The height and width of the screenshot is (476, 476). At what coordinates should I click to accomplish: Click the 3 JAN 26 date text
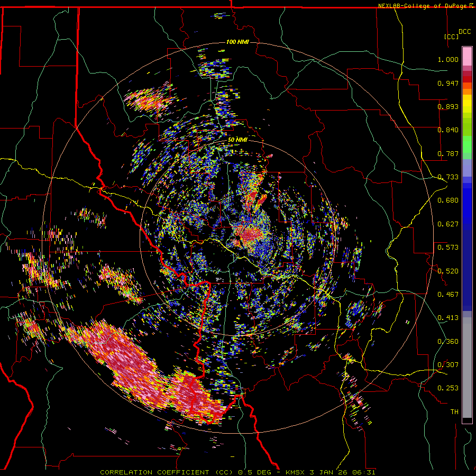328,472
